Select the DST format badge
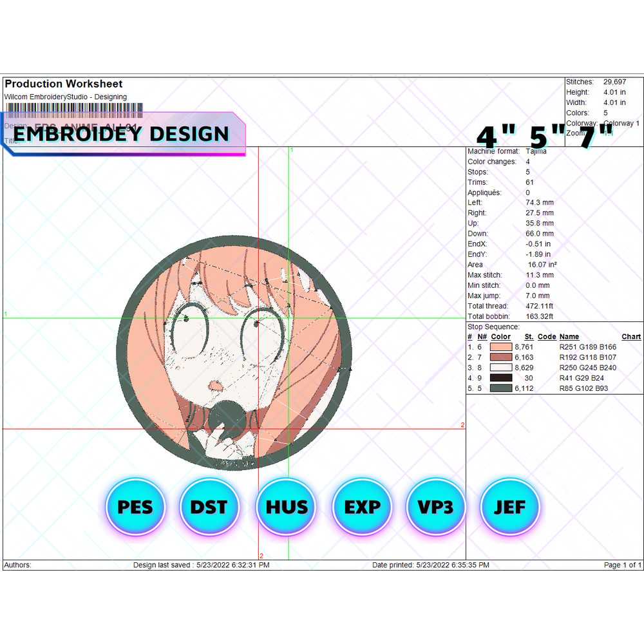Image resolution: width=644 pixels, height=644 pixels. point(209,507)
